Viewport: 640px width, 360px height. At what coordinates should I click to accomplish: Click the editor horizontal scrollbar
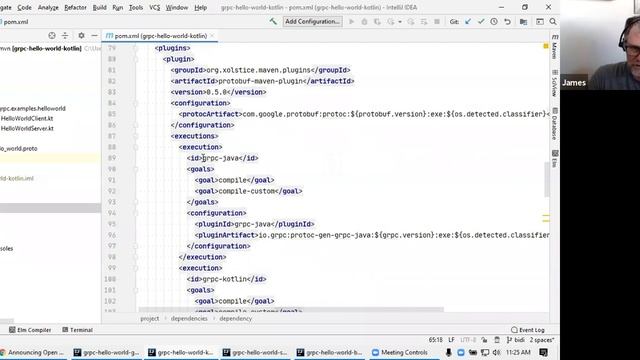point(291,310)
